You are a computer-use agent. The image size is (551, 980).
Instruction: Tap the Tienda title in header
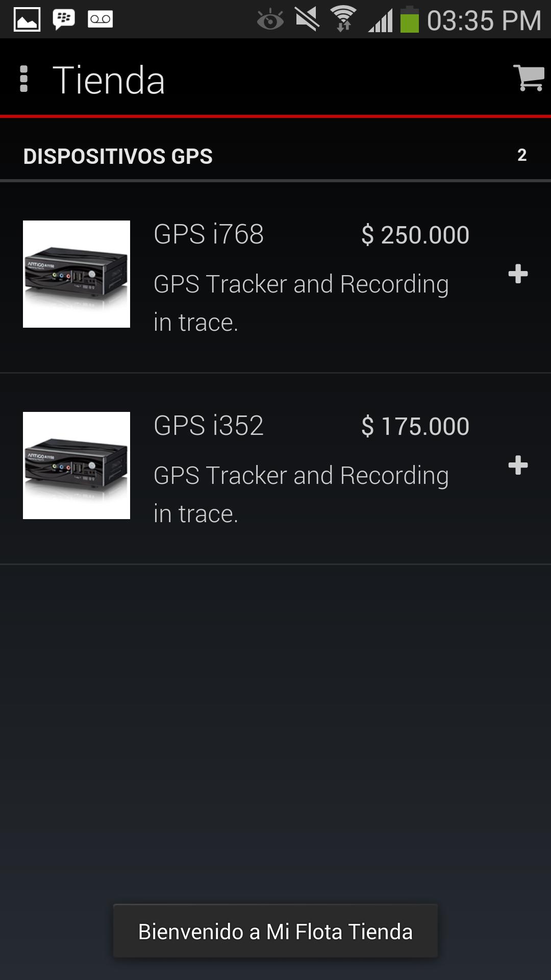click(109, 80)
